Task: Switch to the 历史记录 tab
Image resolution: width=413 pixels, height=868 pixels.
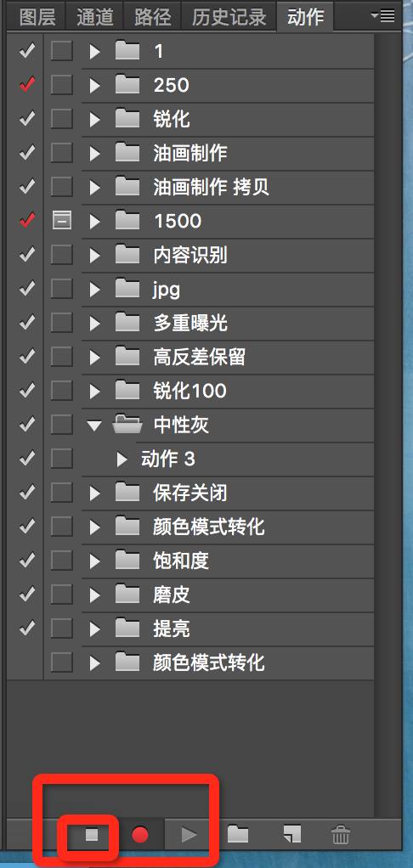Action: tap(229, 17)
